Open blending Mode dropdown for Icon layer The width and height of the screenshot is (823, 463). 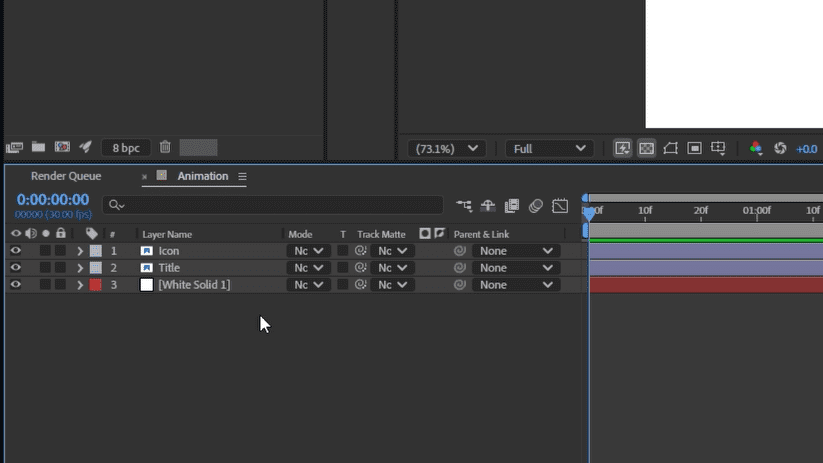point(309,251)
